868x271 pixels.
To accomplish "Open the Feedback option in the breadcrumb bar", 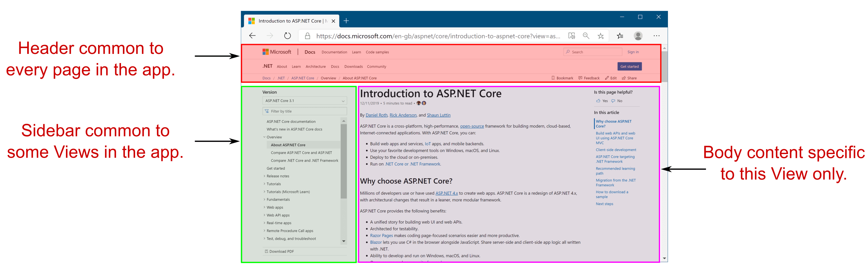I will (x=589, y=78).
